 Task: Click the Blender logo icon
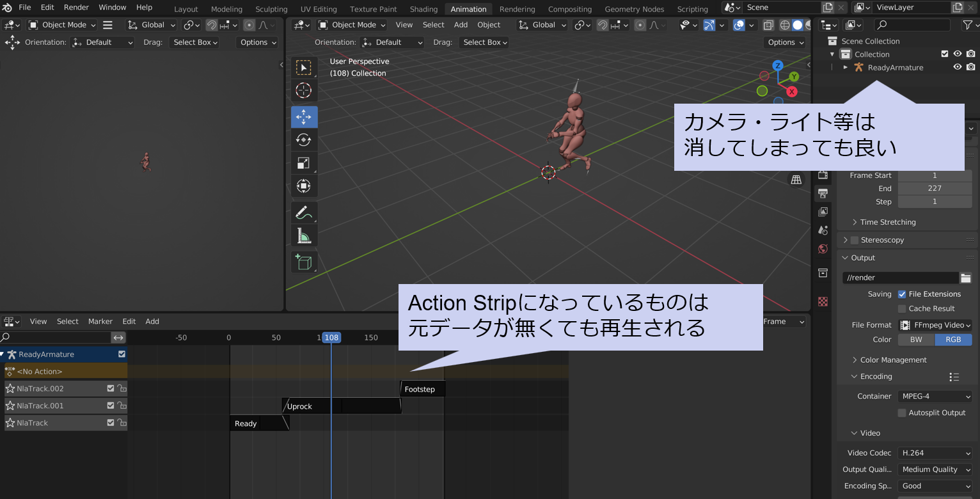(8, 8)
